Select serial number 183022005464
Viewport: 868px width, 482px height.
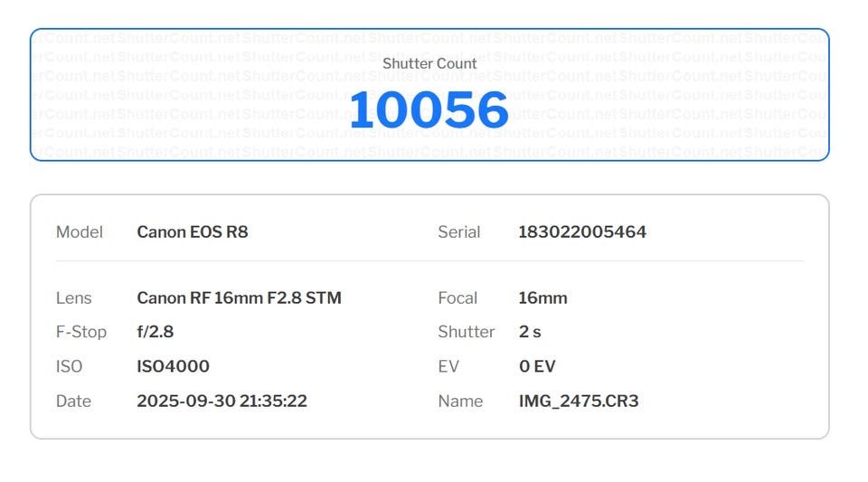582,232
